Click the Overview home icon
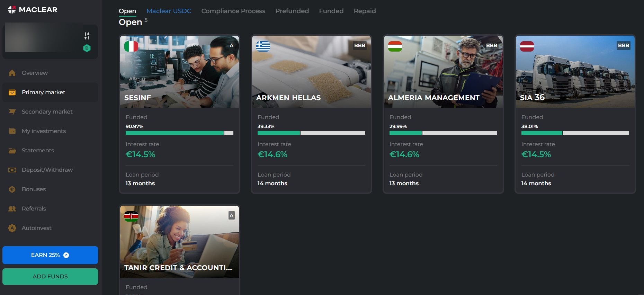Viewport: 644px width, 295px height. point(12,73)
